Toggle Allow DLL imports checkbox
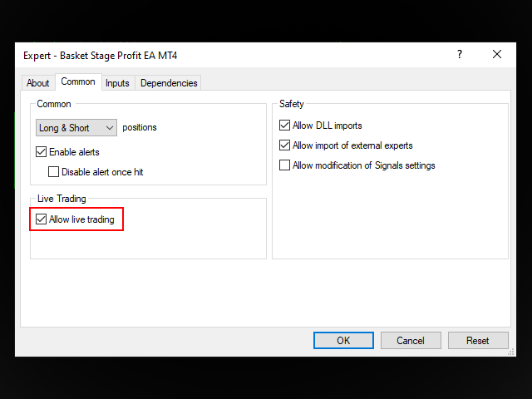The height and width of the screenshot is (399, 532). 285,126
